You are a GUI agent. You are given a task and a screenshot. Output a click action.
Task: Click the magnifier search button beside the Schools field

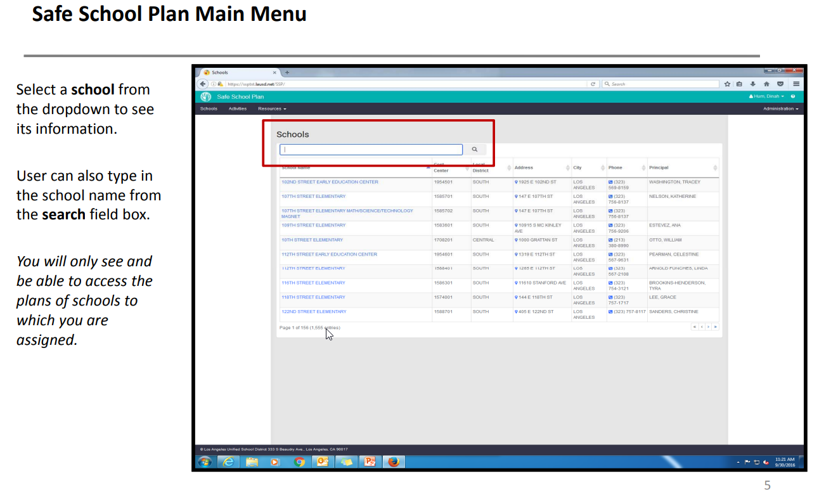(x=474, y=150)
